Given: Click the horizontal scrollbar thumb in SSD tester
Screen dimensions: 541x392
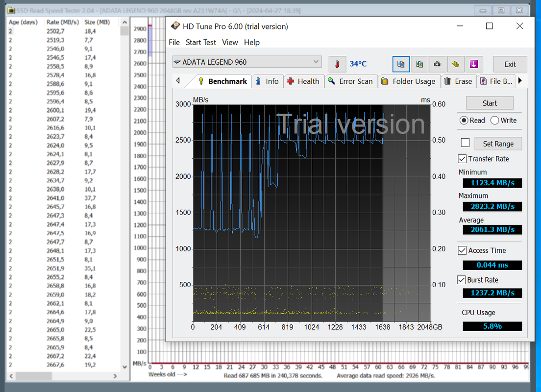Looking at the screenshot, I should coord(34,376).
